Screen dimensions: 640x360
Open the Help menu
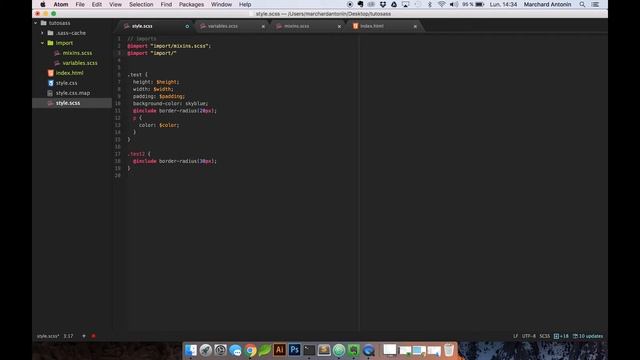click(245, 4)
